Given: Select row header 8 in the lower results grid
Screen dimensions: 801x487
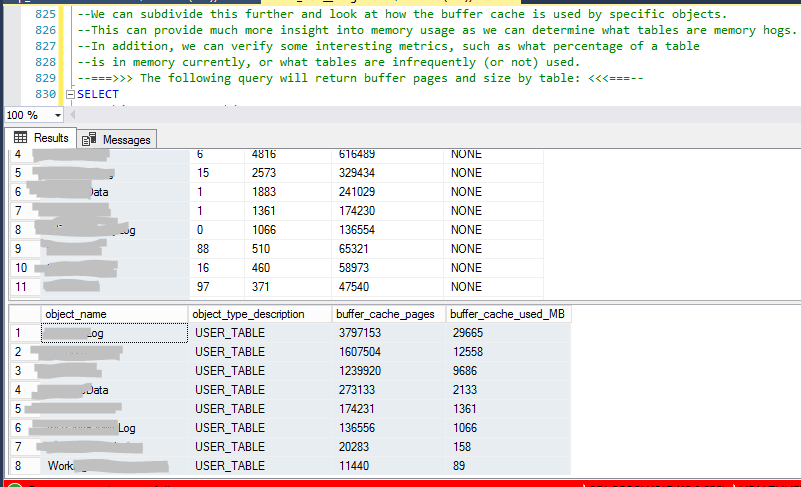Looking at the screenshot, I should (25, 466).
